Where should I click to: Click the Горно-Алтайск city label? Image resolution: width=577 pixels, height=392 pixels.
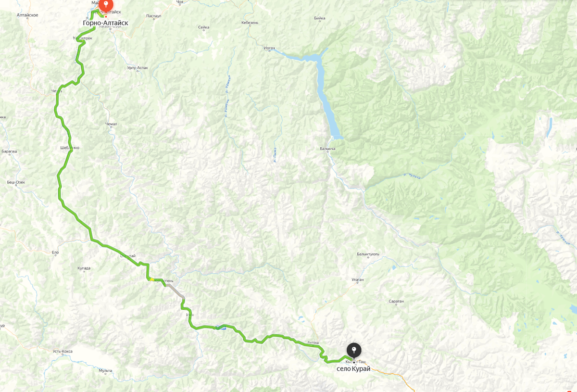(105, 23)
